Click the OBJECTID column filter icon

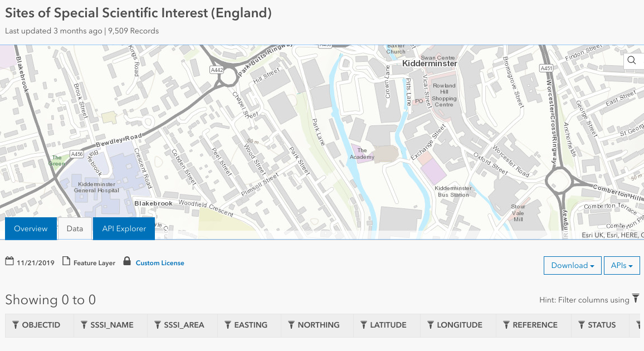16,325
